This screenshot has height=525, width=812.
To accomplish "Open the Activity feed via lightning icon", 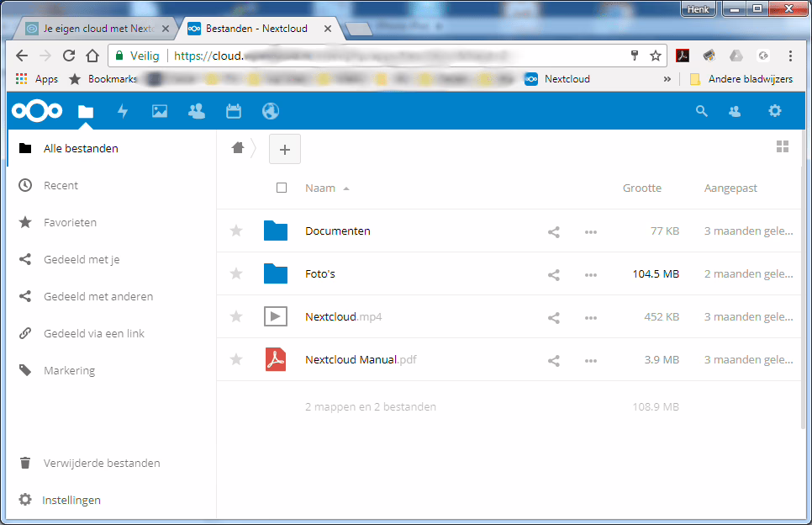I will tap(122, 110).
